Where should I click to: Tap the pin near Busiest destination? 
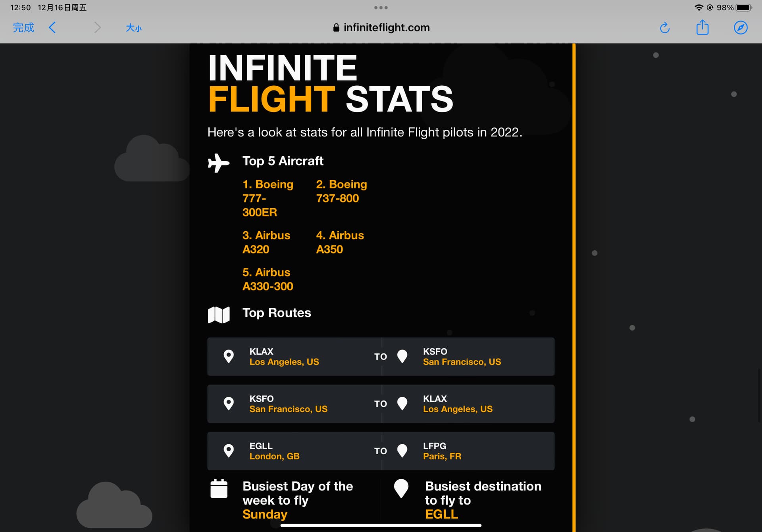tap(401, 488)
